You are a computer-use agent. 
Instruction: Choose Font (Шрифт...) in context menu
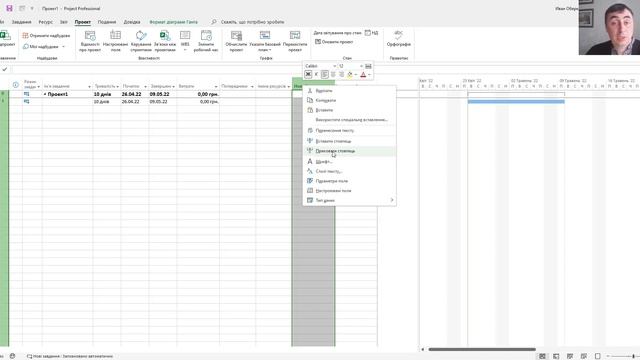pyautogui.click(x=349, y=162)
